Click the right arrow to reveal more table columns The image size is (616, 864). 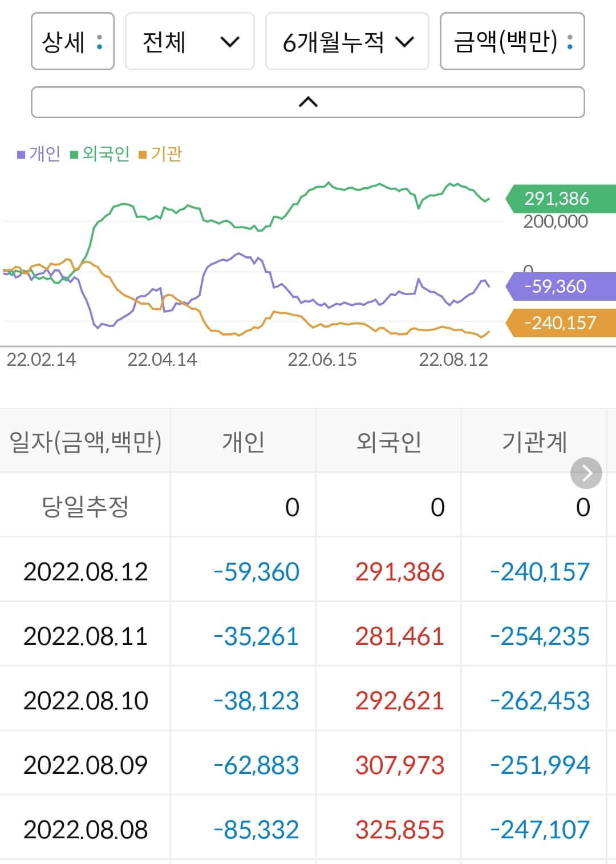point(585,473)
